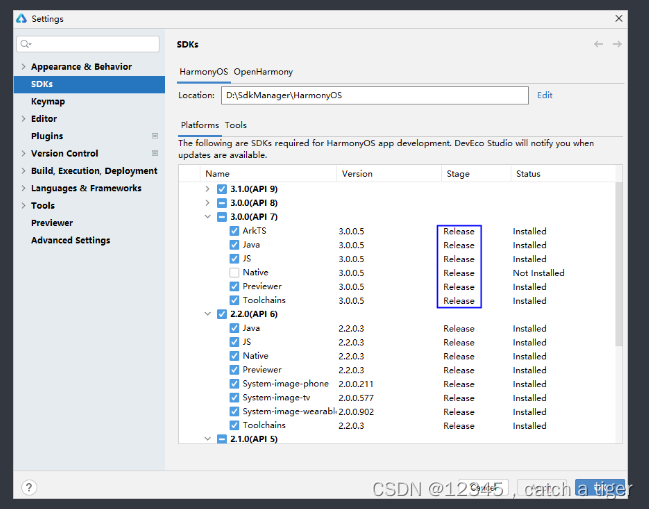Select the Native 2.2.0.3 row name
Viewport: 649px width, 509px height.
tap(255, 356)
